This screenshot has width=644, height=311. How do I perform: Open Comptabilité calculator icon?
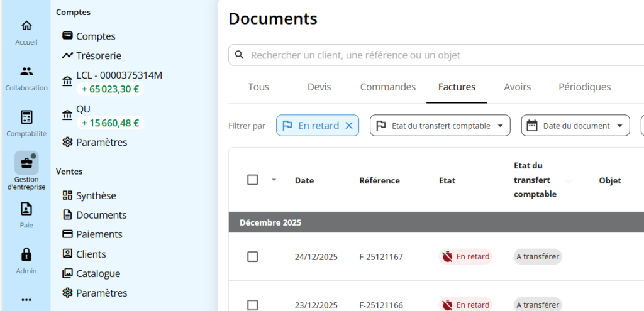click(26, 117)
